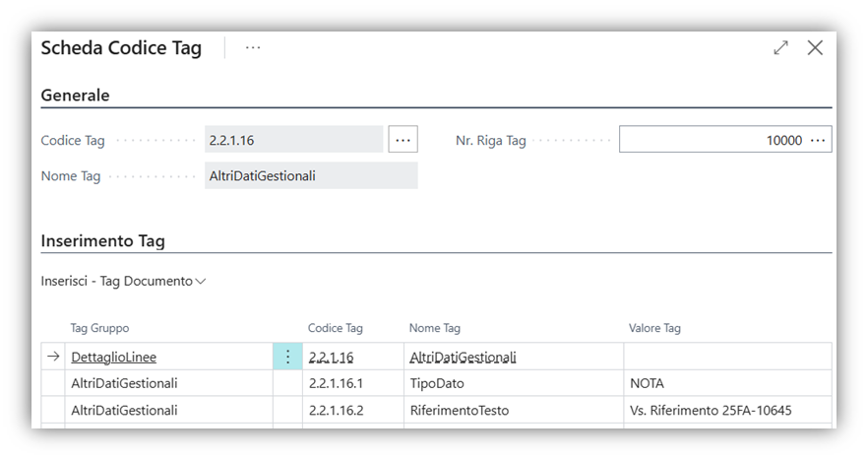
Task: Expand the Inserisci - Tag Documento dropdown
Action: coord(124,281)
